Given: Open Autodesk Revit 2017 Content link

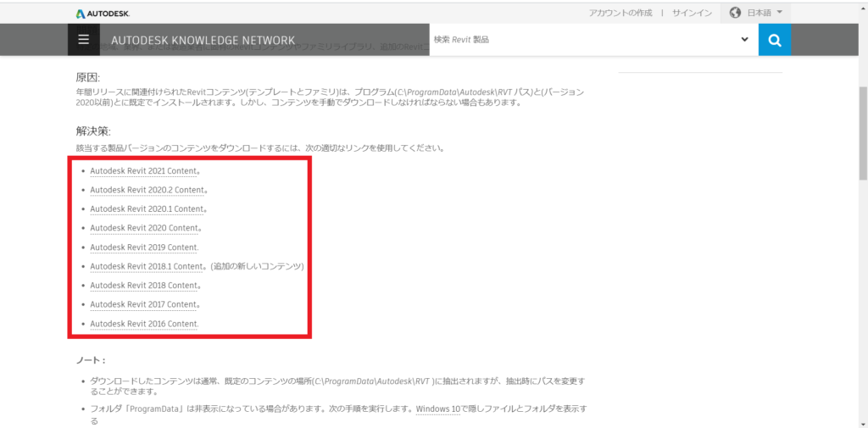Looking at the screenshot, I should 143,304.
